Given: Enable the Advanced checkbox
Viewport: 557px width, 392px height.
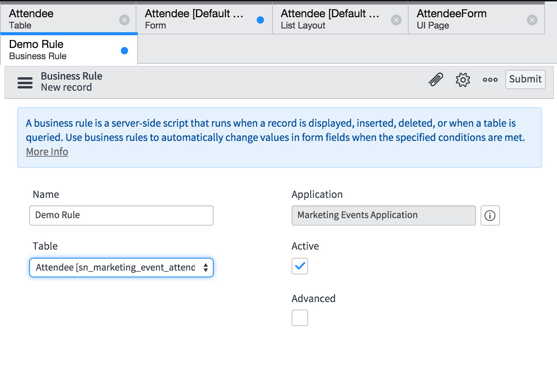Looking at the screenshot, I should [300, 318].
